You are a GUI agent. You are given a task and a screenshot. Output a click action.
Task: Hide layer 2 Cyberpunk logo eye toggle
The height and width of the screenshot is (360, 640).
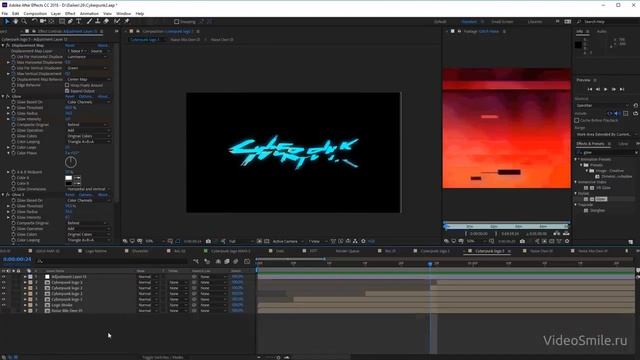[x=4, y=282]
